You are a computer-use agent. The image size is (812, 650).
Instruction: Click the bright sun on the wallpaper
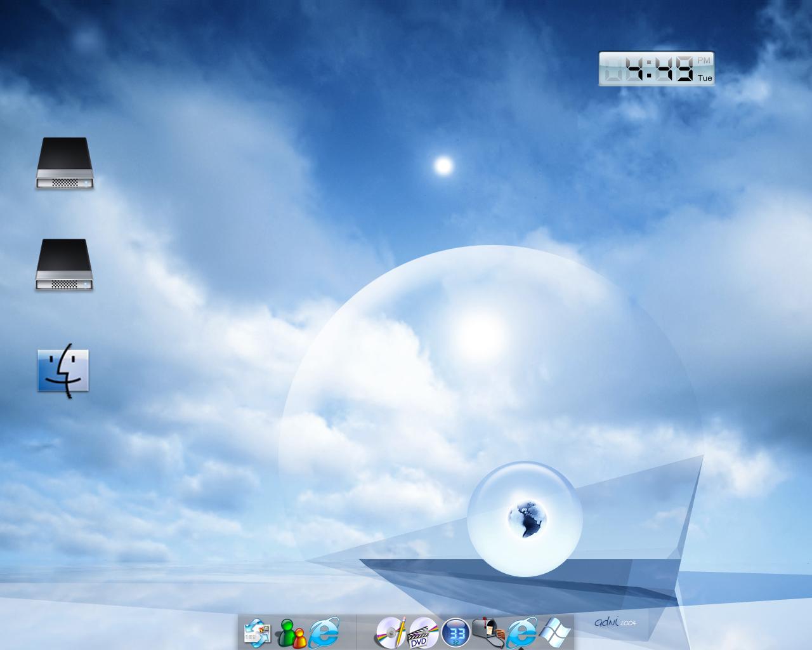pyautogui.click(x=443, y=166)
